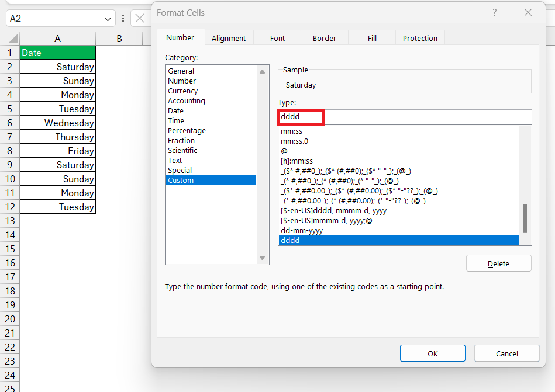Select Fraction category
This screenshot has height=392, width=555.
pyautogui.click(x=211, y=140)
